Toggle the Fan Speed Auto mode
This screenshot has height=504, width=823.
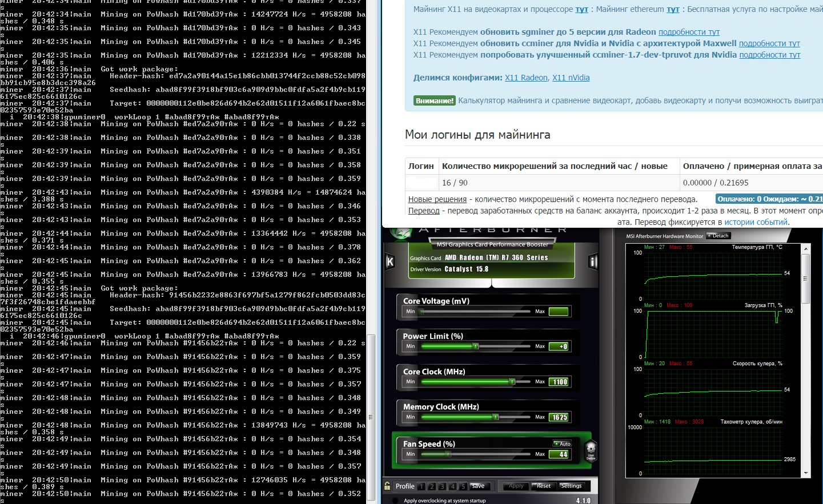point(562,443)
